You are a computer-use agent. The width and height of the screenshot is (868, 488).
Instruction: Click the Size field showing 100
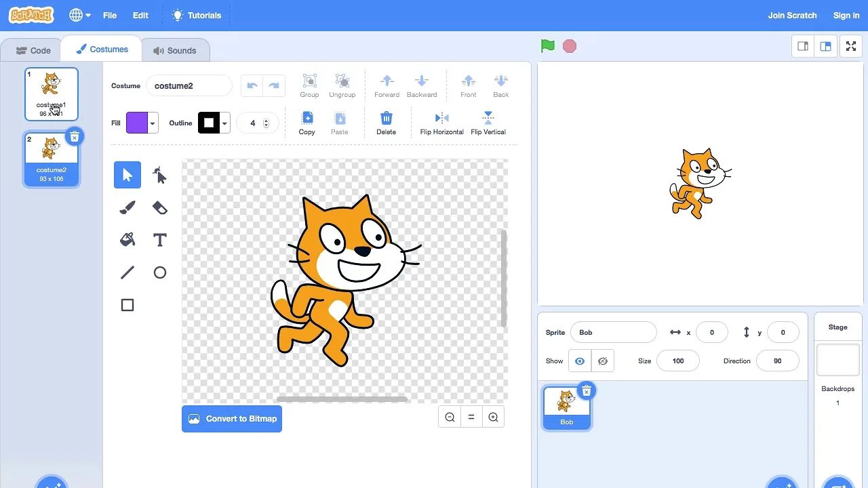pyautogui.click(x=678, y=361)
